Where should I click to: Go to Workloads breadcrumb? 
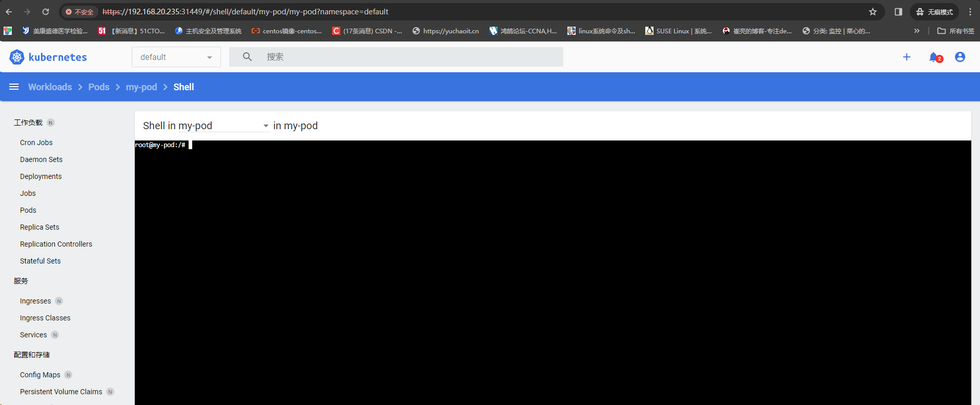pyautogui.click(x=50, y=87)
